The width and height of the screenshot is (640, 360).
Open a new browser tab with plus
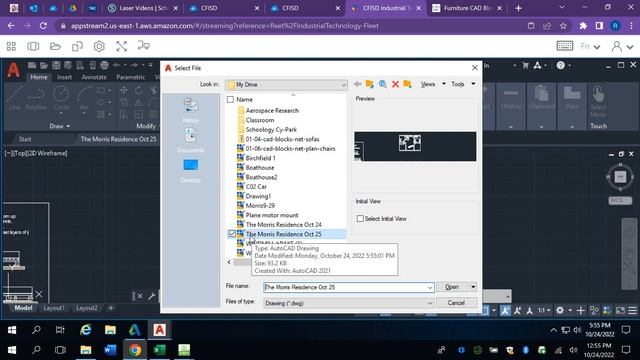click(x=518, y=8)
